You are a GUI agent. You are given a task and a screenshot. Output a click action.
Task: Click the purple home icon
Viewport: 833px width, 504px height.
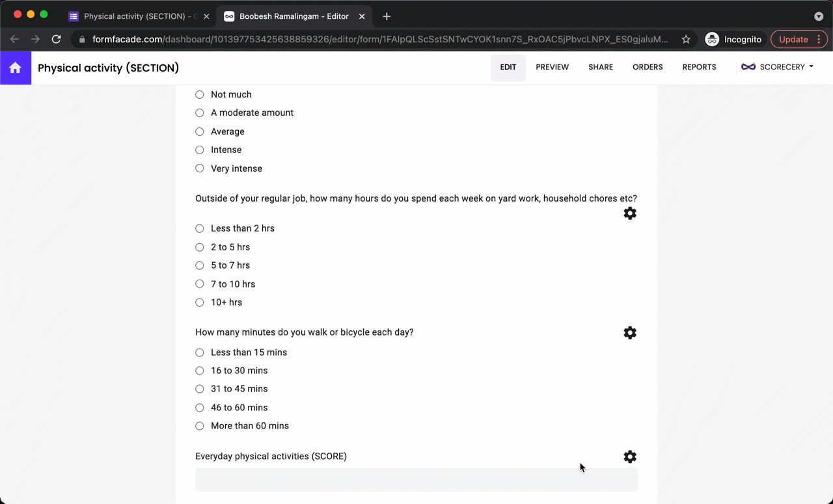coord(15,68)
